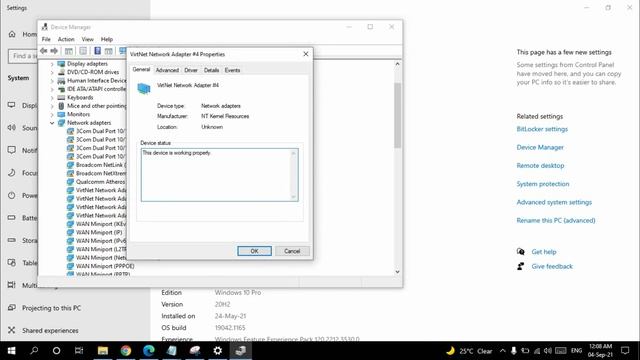Click the Show/Hide Console Tree toolbar icon
The image size is (640, 360).
pos(69,51)
